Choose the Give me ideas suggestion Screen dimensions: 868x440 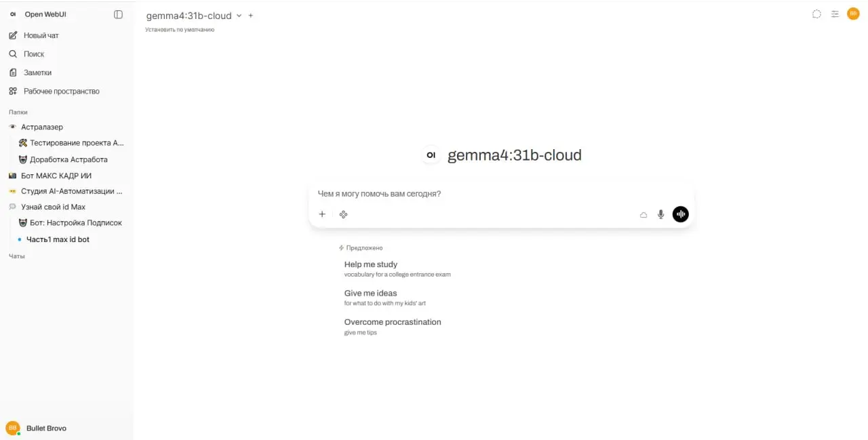pyautogui.click(x=385, y=298)
